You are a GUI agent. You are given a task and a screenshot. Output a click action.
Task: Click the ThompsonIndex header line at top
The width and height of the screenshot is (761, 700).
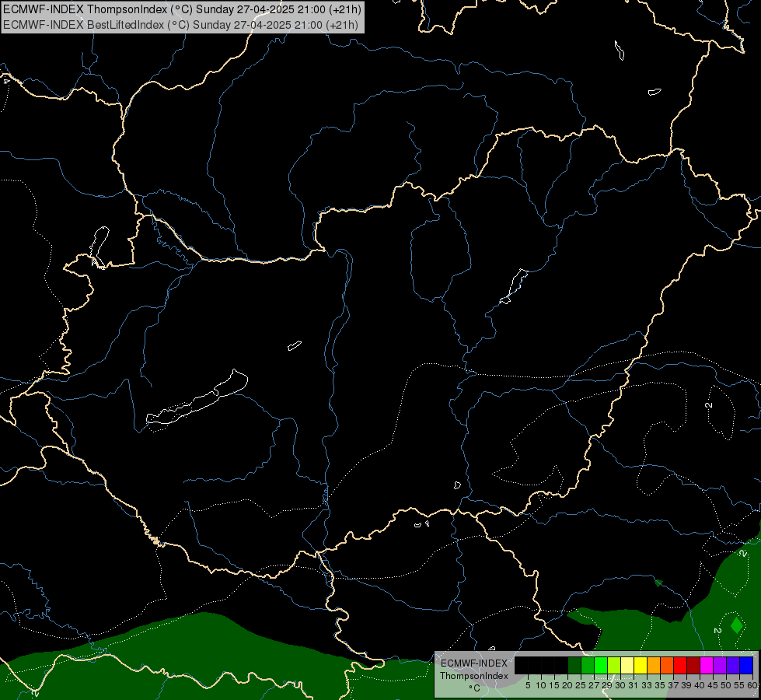(182, 9)
